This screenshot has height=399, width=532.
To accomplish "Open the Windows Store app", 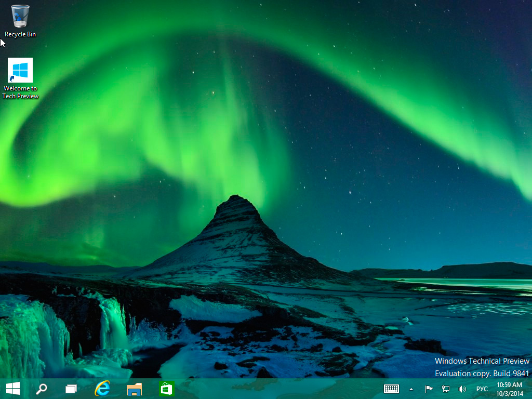I will (x=167, y=389).
